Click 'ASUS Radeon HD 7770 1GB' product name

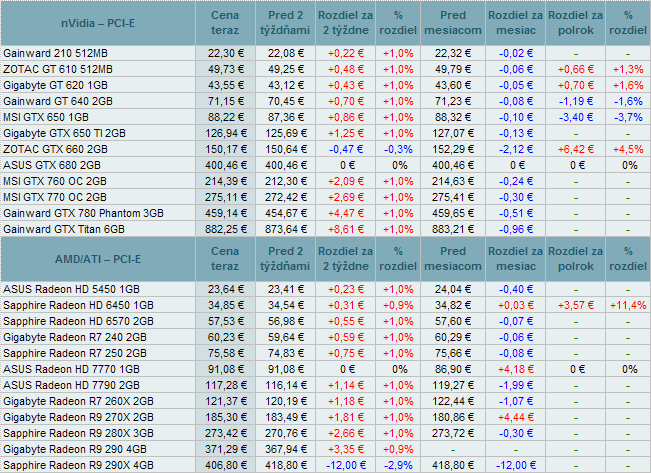(x=71, y=369)
